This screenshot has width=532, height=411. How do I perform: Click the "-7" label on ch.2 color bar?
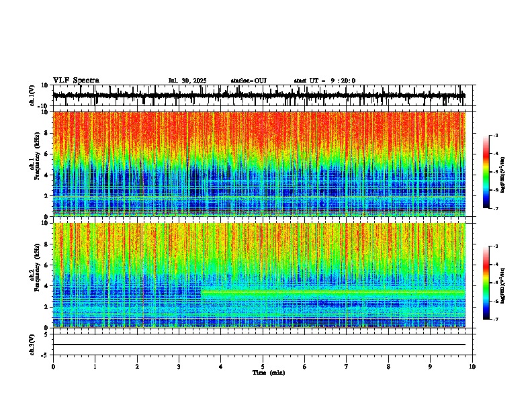pyautogui.click(x=496, y=319)
